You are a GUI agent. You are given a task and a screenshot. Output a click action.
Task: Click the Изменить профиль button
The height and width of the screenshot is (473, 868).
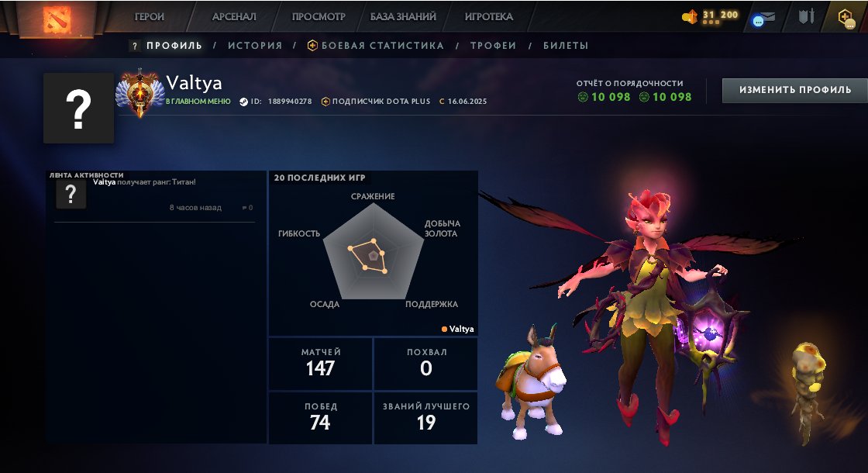click(x=795, y=90)
